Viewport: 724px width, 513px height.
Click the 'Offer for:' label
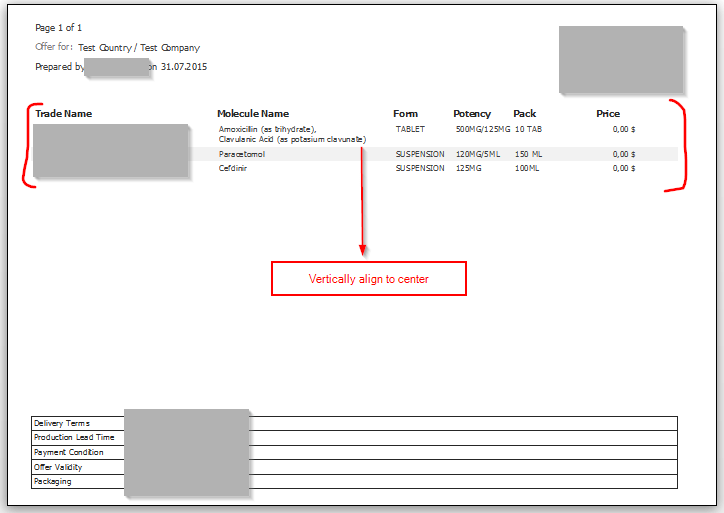[x=54, y=47]
